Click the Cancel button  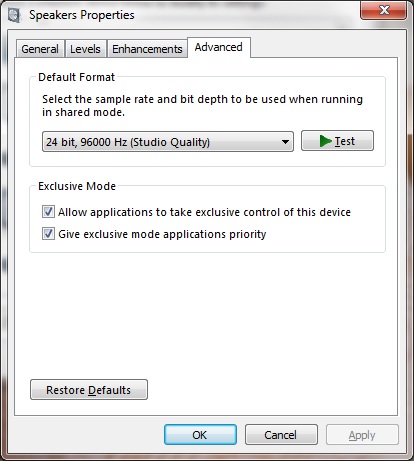281,435
